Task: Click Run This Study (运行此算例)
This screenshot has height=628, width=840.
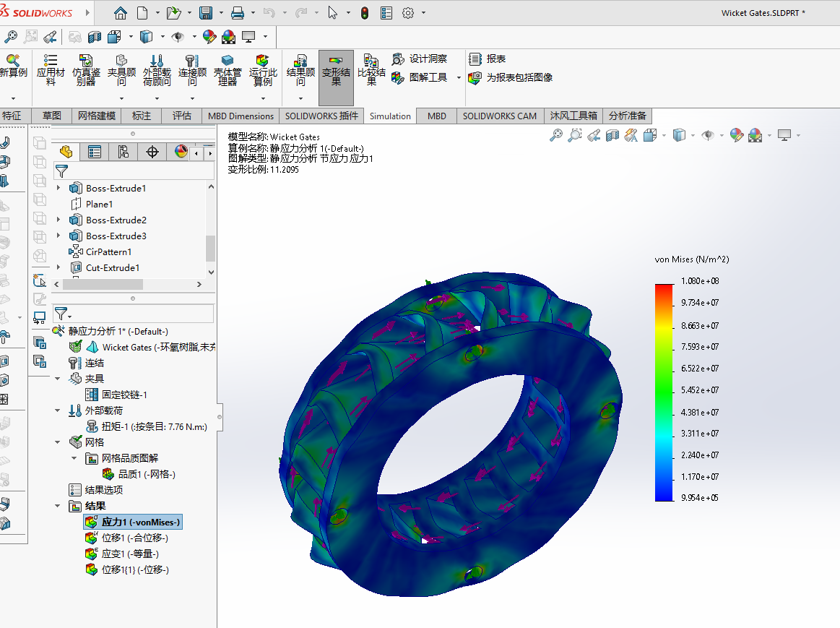Action: [262, 70]
